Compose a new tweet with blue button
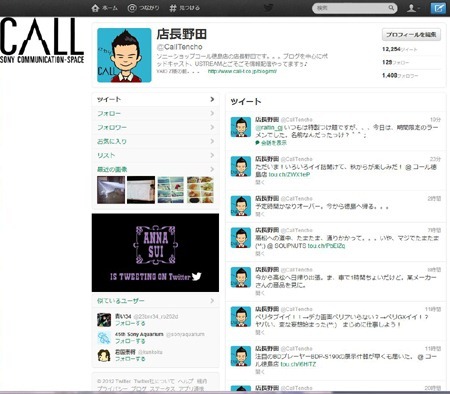 [439, 8]
